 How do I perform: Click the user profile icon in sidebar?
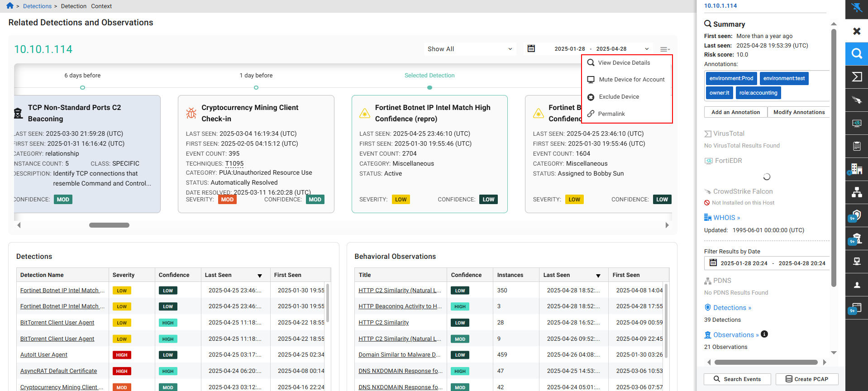pos(856,285)
